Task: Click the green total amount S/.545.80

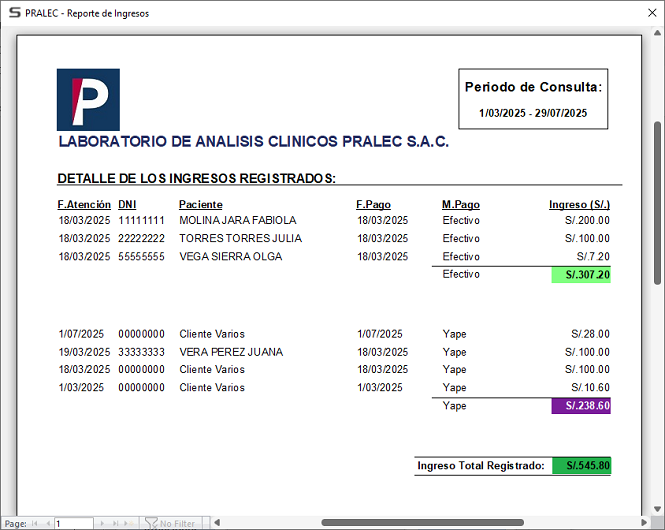Action: pyautogui.click(x=581, y=465)
